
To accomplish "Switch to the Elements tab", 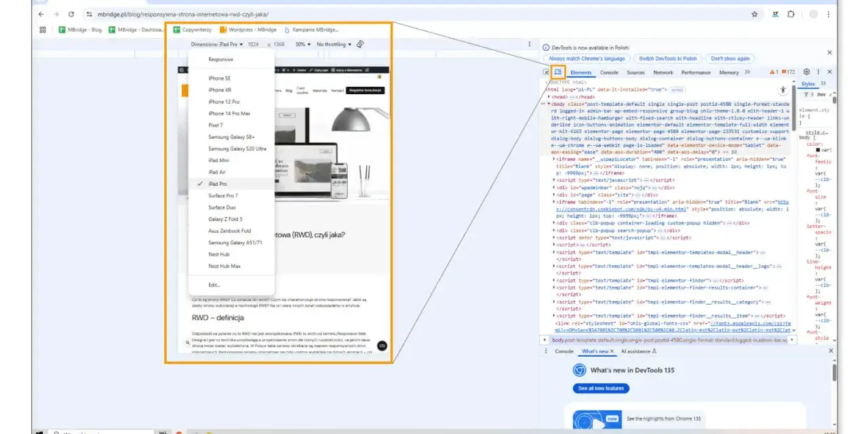I will pyautogui.click(x=581, y=72).
